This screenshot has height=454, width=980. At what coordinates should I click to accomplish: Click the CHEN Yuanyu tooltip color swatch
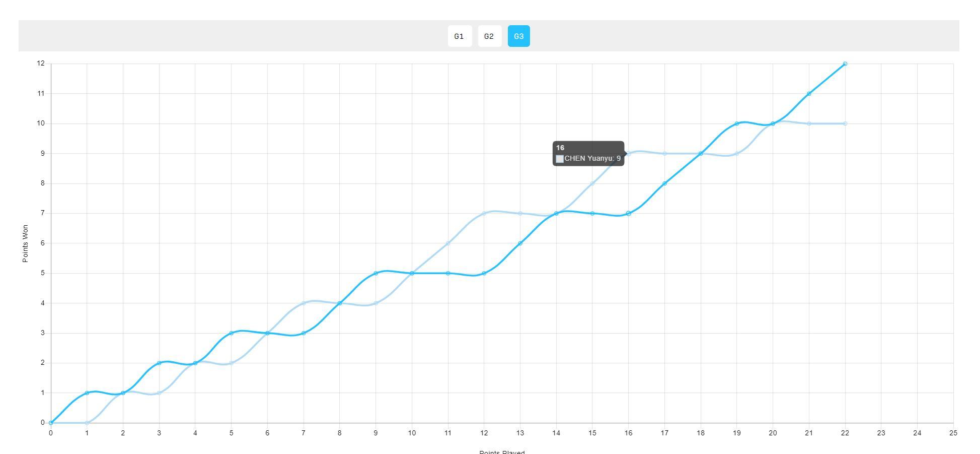(560, 159)
